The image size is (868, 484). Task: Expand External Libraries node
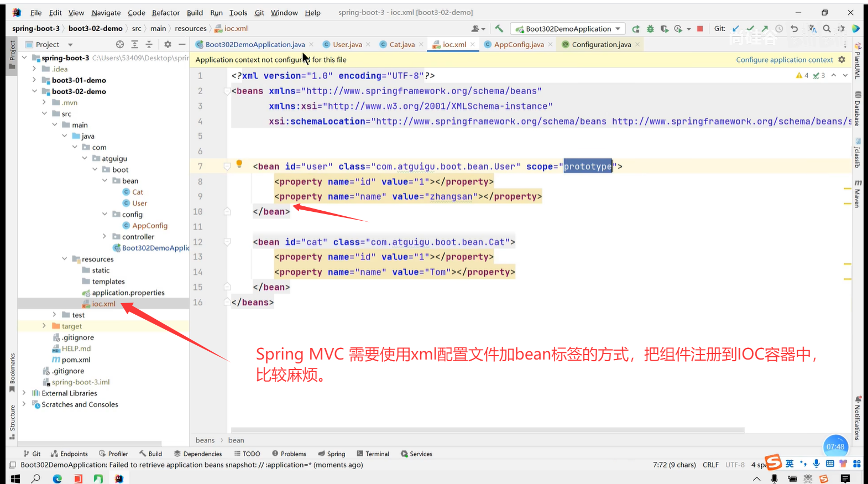point(24,393)
